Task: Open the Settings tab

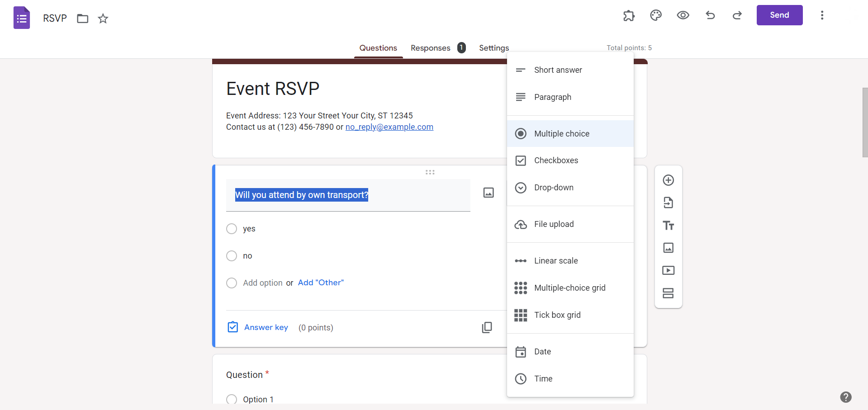Action: pyautogui.click(x=494, y=48)
